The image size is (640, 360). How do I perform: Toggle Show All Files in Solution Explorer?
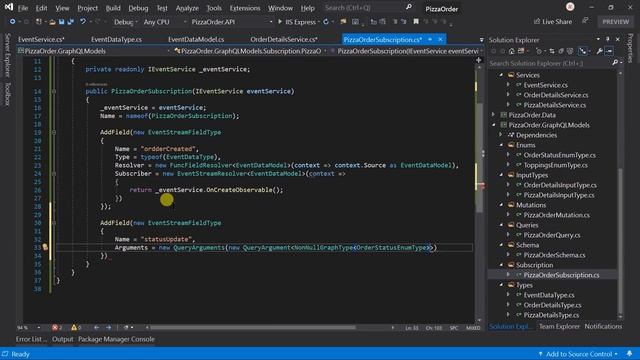point(570,51)
